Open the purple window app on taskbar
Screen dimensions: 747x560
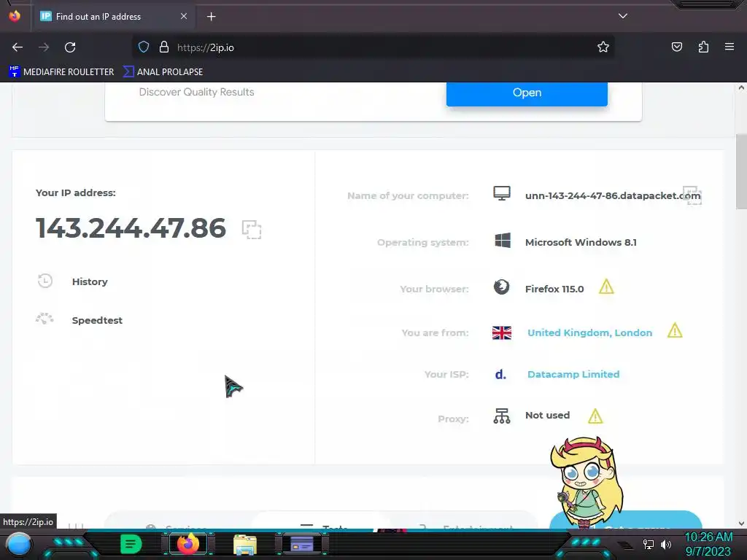click(x=302, y=544)
